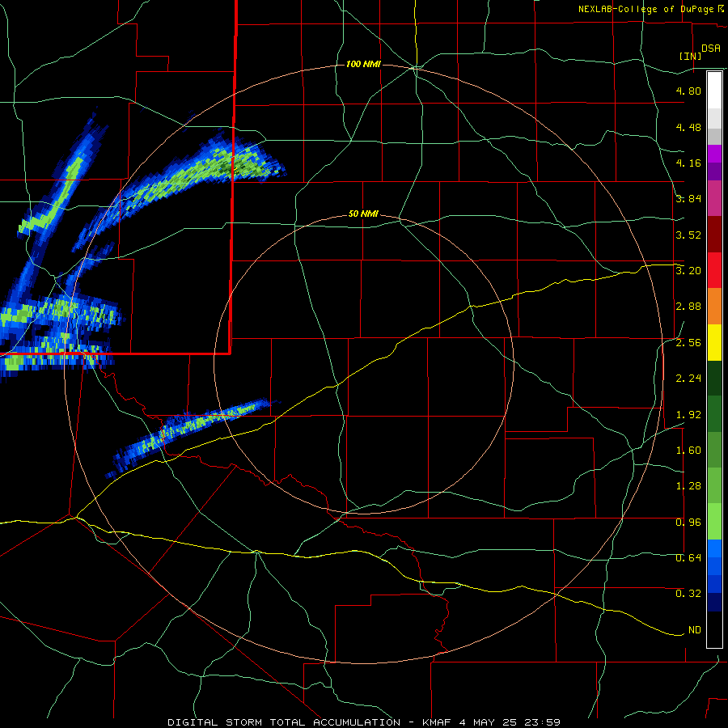The height and width of the screenshot is (728, 728).
Task: Click the '3.20' legend value
Action: [x=688, y=271]
